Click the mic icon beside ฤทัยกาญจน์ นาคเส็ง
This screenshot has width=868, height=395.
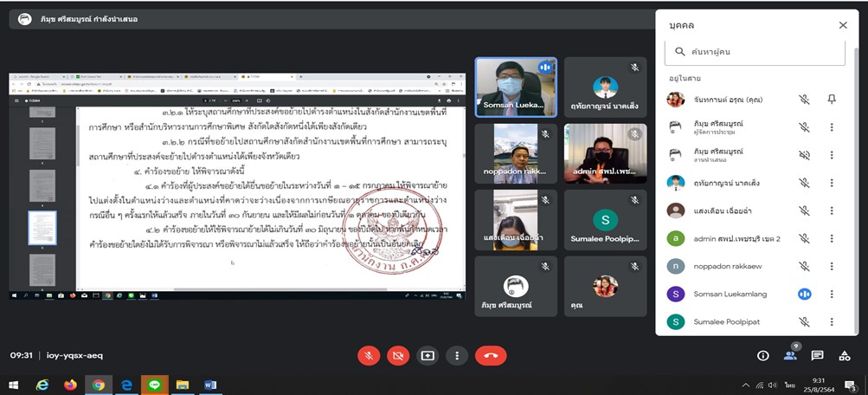coord(804,183)
